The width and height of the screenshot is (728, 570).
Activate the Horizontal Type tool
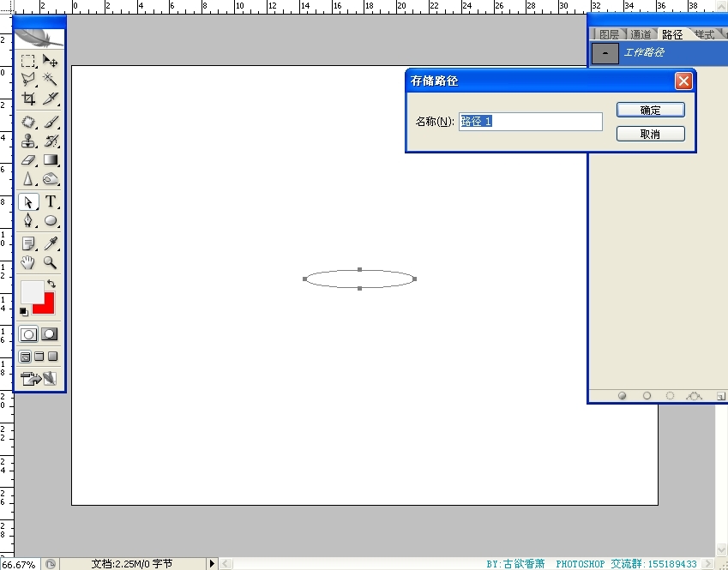(51, 202)
